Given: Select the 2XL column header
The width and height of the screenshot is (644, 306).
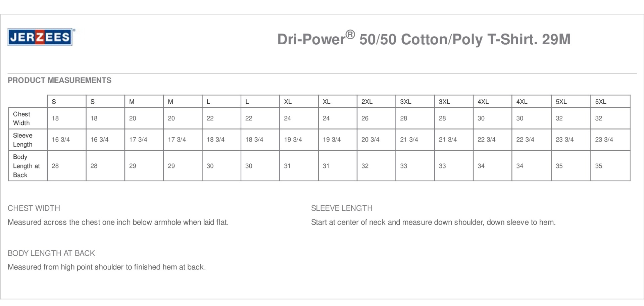Looking at the screenshot, I should point(367,102).
